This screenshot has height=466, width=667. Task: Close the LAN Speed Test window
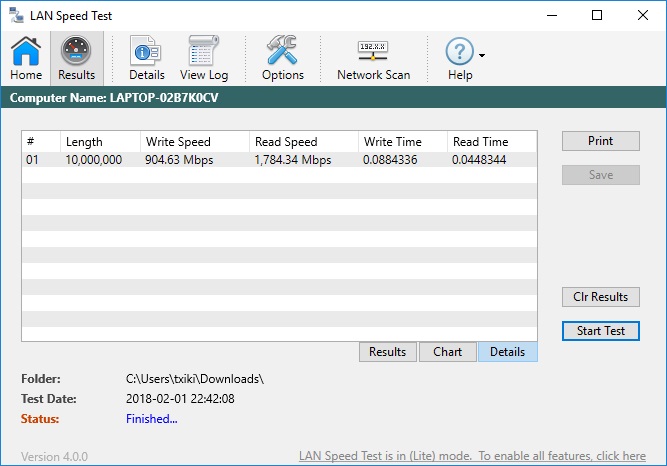point(643,15)
